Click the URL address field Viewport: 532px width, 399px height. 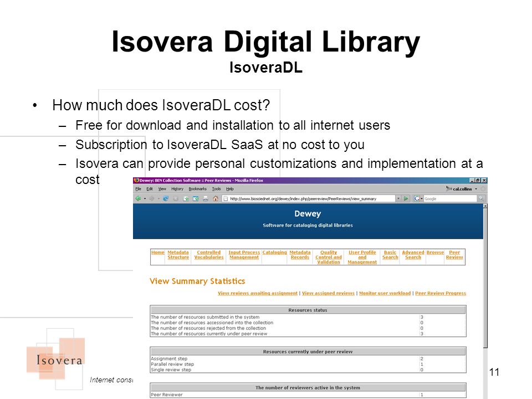click(x=309, y=198)
